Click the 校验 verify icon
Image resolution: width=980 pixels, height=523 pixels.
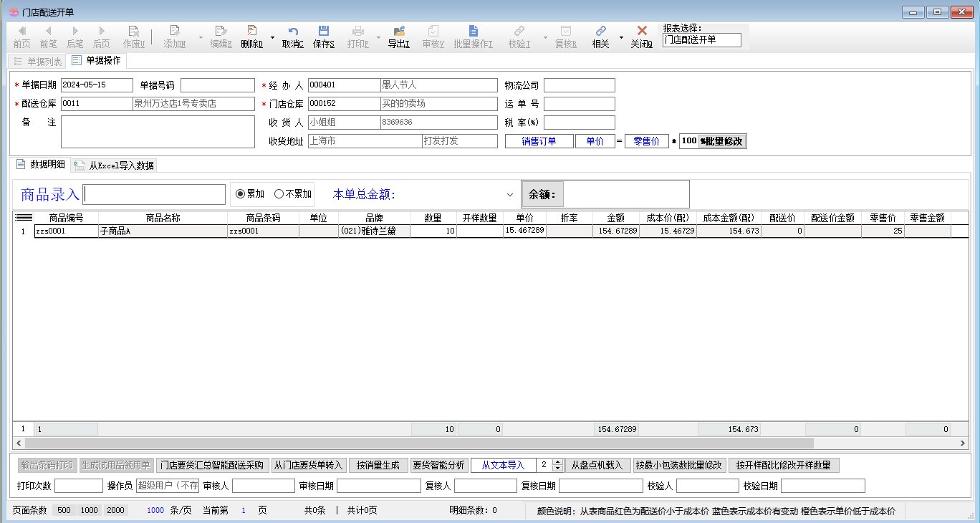519,37
